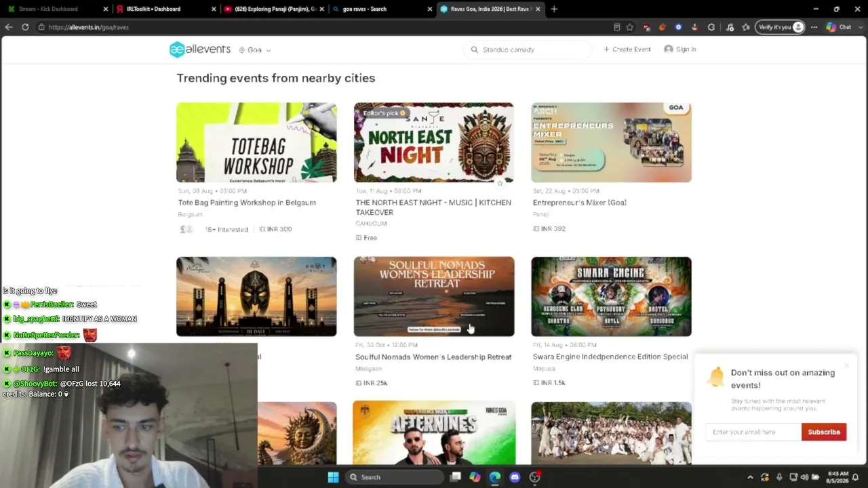
Task: Open Swara Engine Independence Edition Special link
Action: [x=610, y=357]
